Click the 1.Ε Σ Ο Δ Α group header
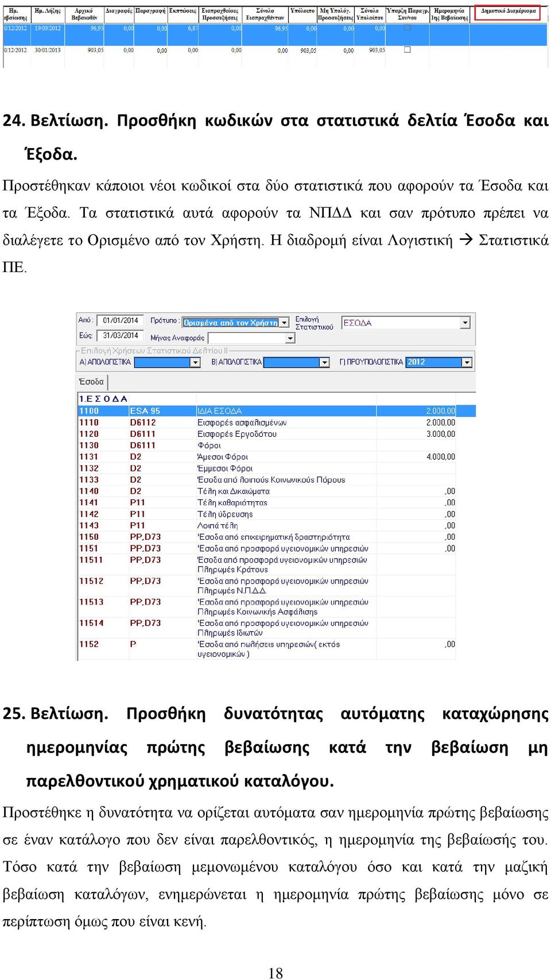This screenshot has height=980, width=551. pyautogui.click(x=103, y=399)
